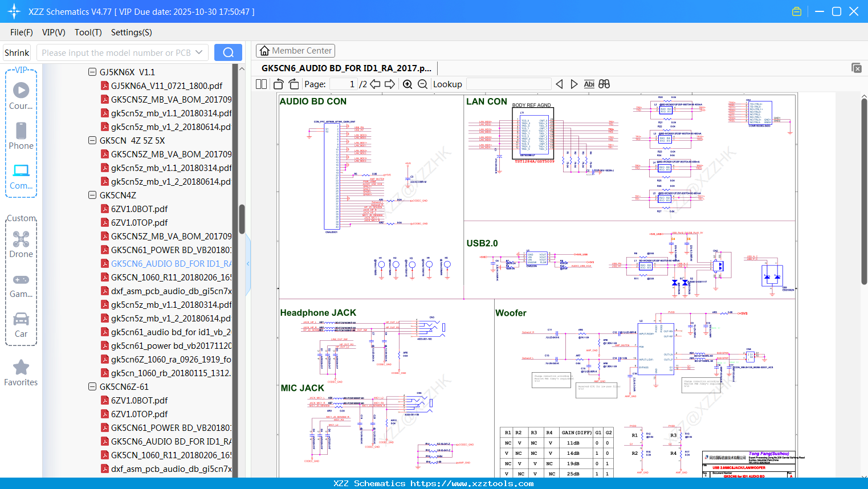Open the Settings(S) menu
The width and height of the screenshot is (868, 489).
tap(131, 32)
